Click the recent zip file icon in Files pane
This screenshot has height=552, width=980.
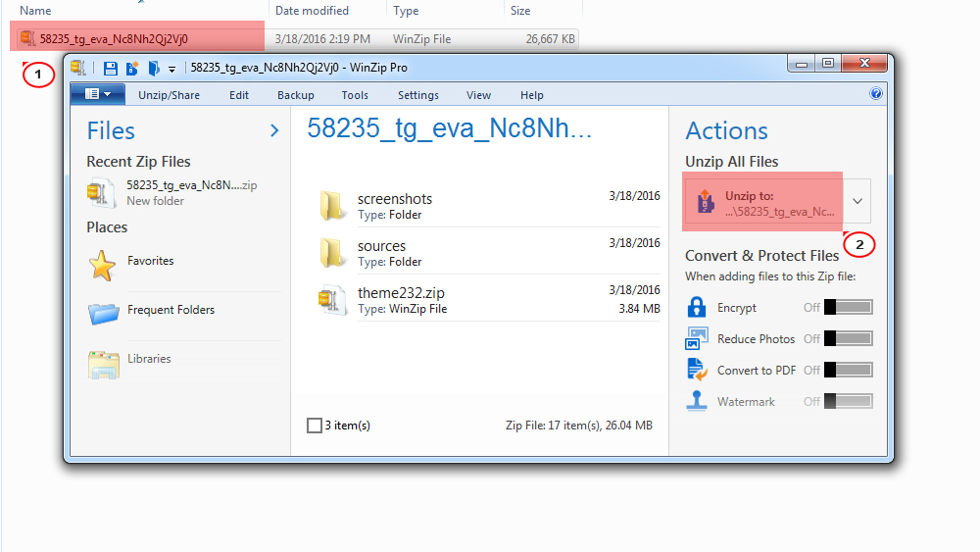click(101, 193)
